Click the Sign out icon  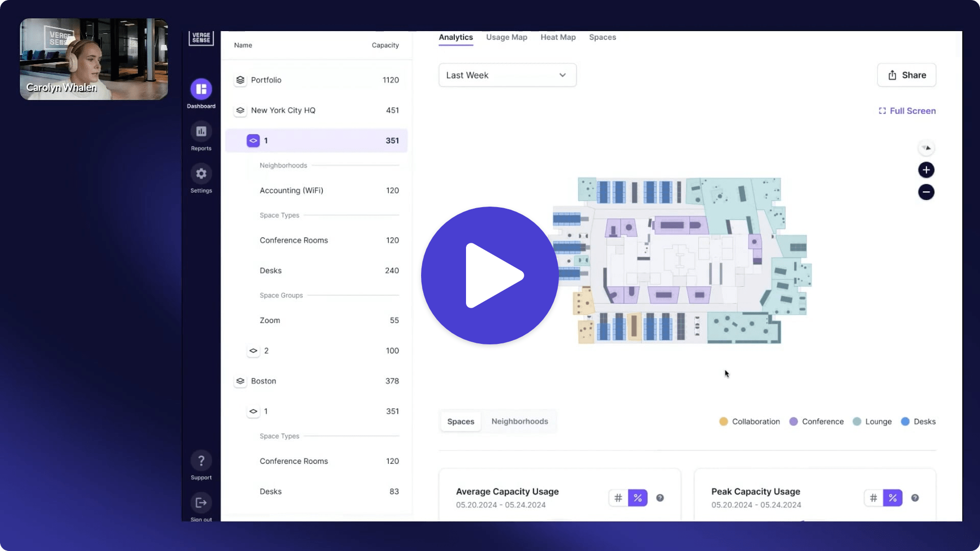click(x=201, y=503)
